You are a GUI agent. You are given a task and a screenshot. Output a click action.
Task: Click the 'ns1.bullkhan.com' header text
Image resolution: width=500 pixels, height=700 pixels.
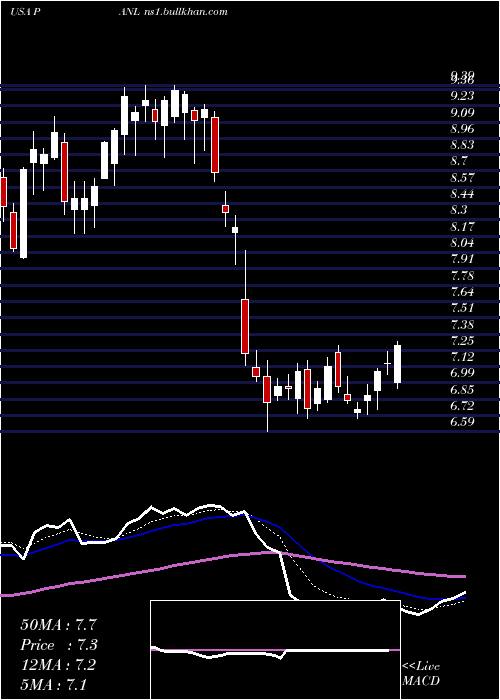(185, 12)
